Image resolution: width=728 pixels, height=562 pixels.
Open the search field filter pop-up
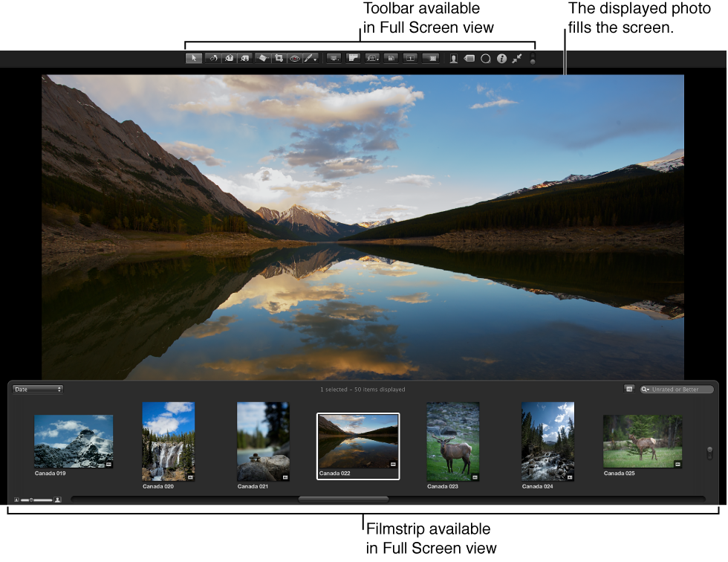(646, 390)
